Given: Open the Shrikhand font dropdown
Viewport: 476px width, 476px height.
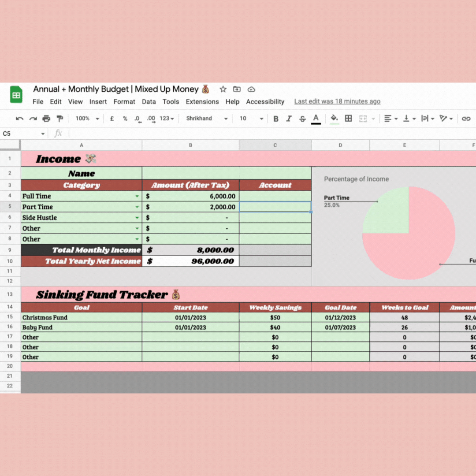Looking at the screenshot, I should pos(207,119).
